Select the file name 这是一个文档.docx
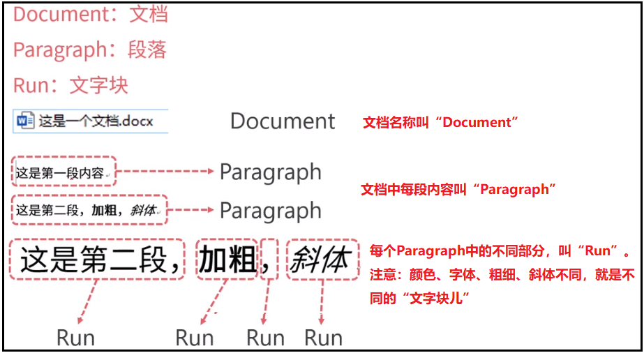The height and width of the screenshot is (353, 644). tap(96, 121)
